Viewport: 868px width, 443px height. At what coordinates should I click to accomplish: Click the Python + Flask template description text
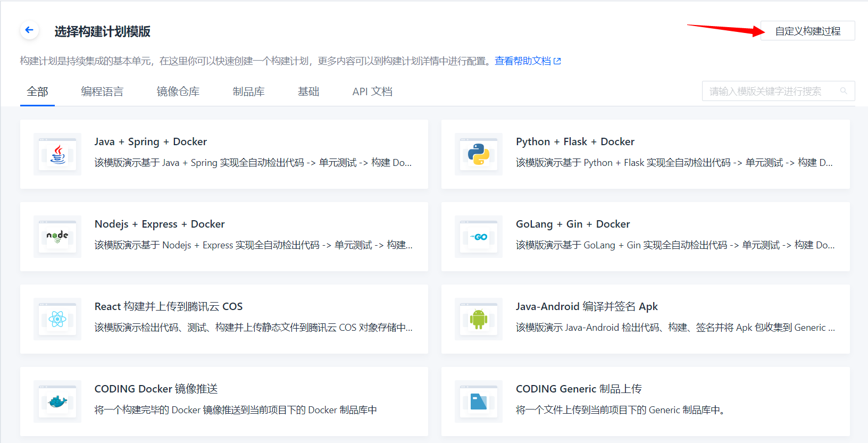coord(674,163)
